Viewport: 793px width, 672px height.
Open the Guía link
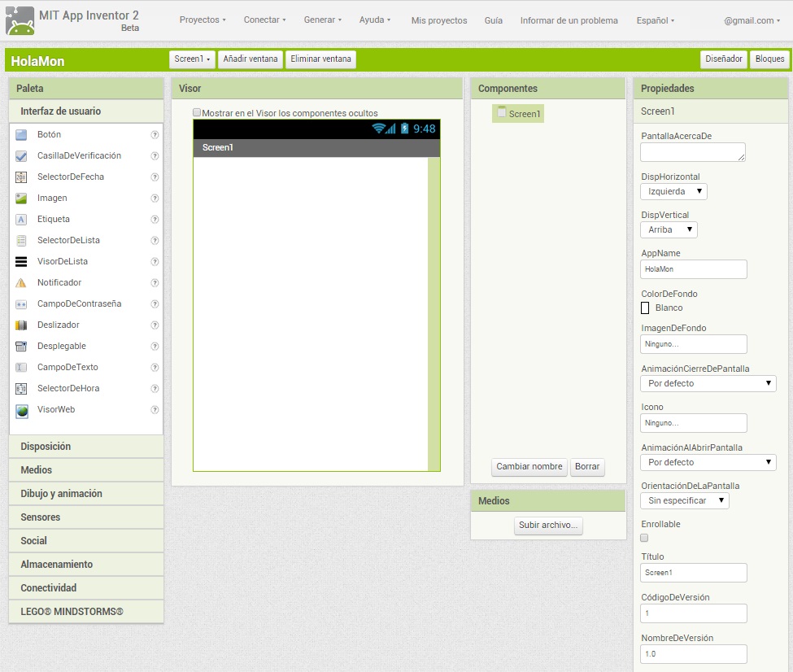[x=493, y=20]
